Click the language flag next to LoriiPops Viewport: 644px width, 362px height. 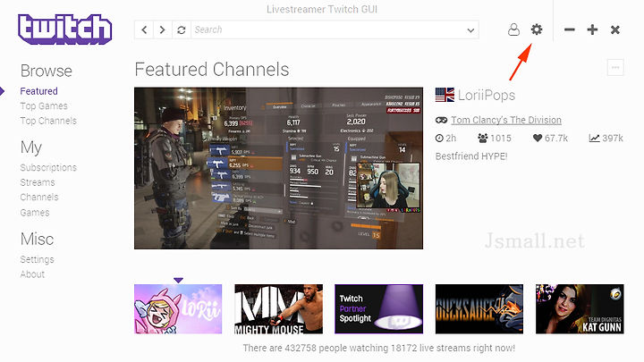pos(445,95)
